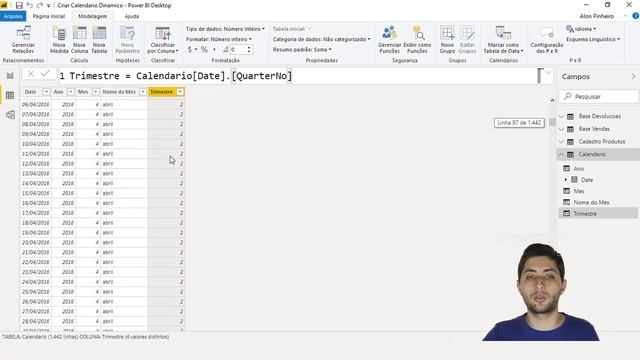
Task: Open Categoria de dados dropdown
Action: tap(322, 39)
